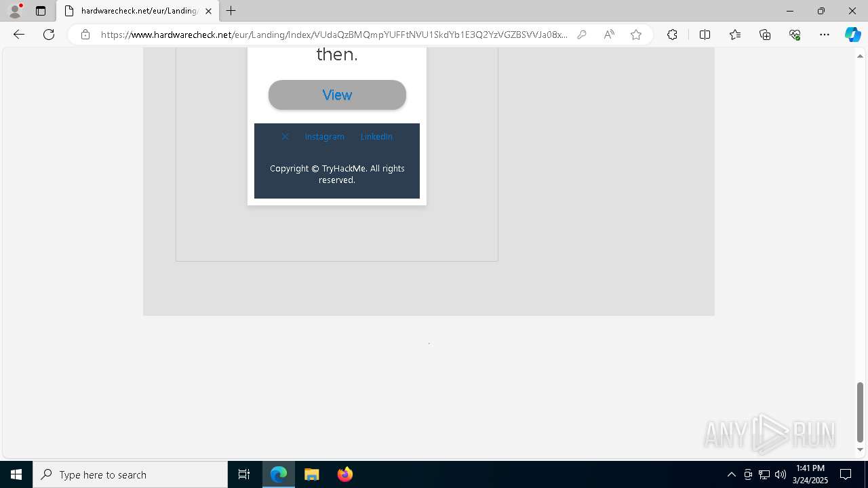
Task: Open the X social link
Action: 285,136
